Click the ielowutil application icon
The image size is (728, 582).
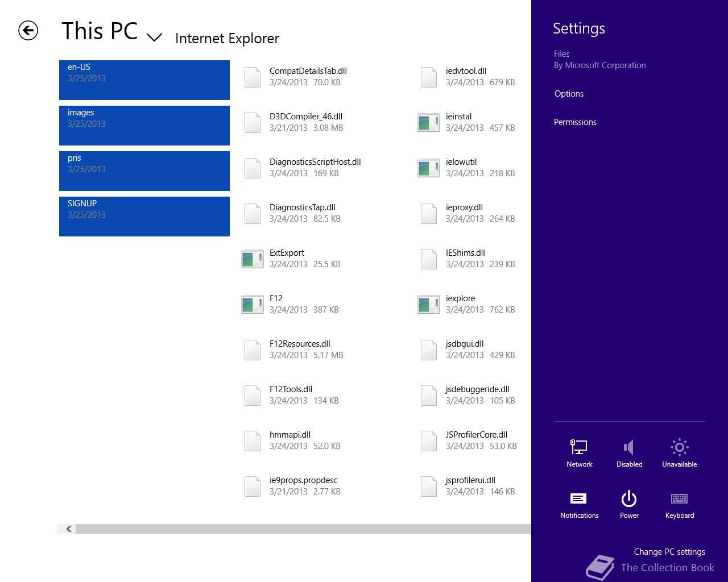point(429,168)
